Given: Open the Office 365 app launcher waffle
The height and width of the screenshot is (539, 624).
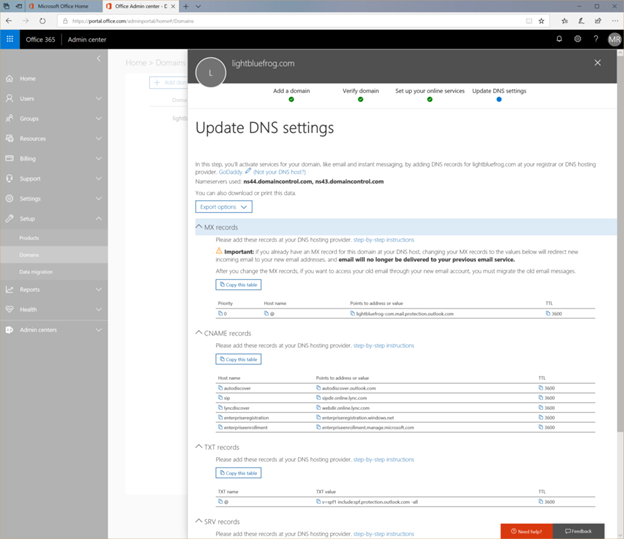Looking at the screenshot, I should (x=10, y=39).
